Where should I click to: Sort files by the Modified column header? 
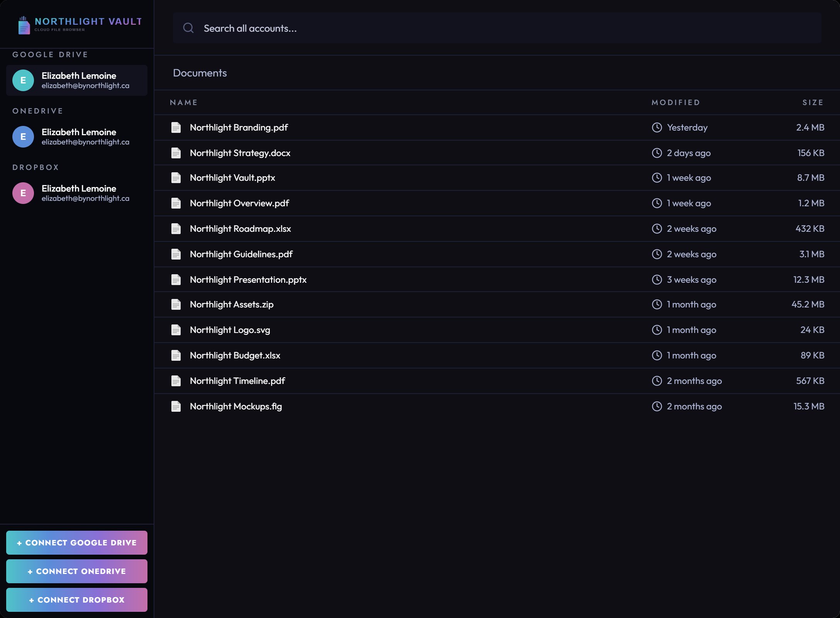tap(676, 102)
